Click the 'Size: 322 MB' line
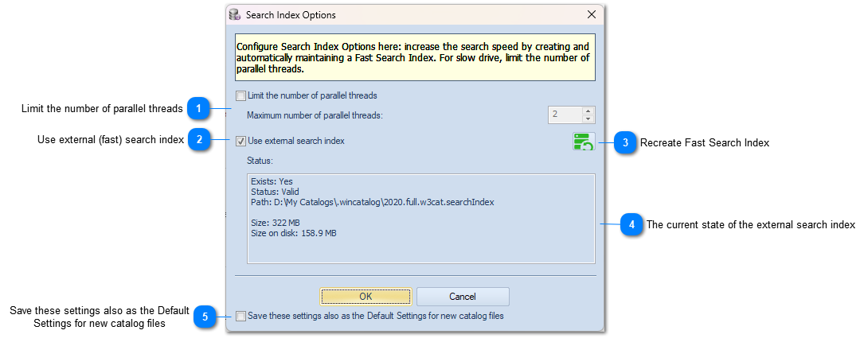The height and width of the screenshot is (342, 868). pos(276,223)
